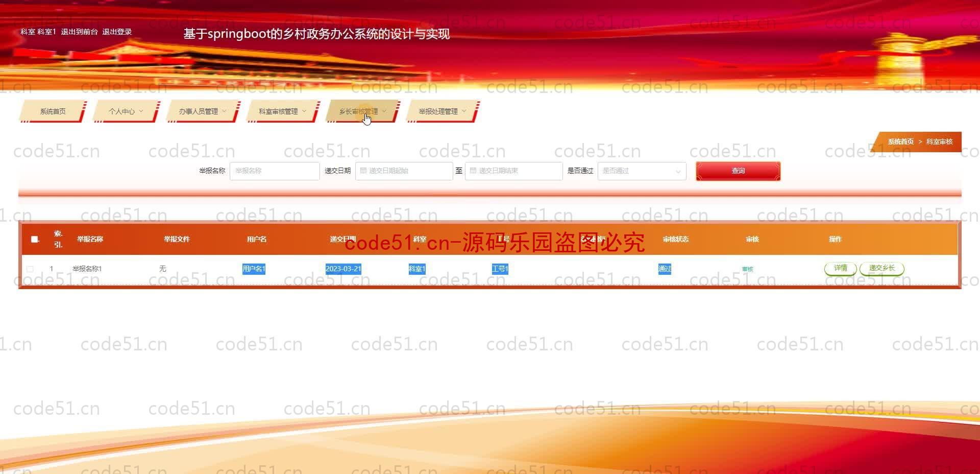
Task: Open the 递交日期起始 date picker
Action: pyautogui.click(x=404, y=171)
